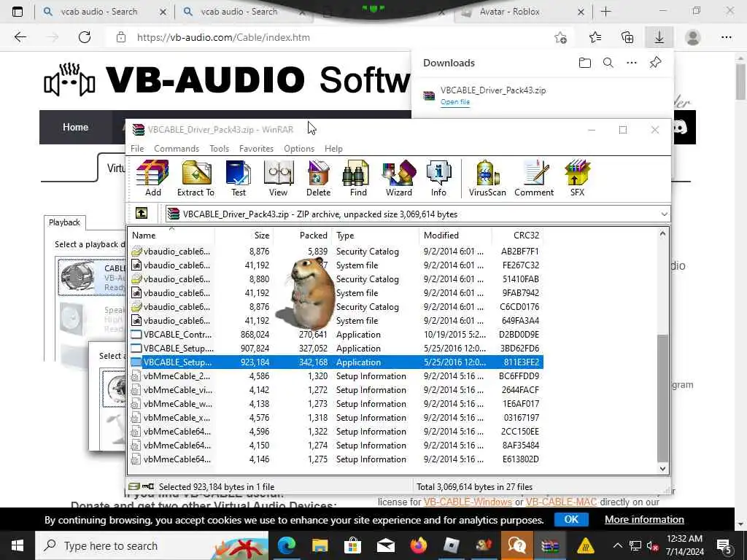The width and height of the screenshot is (747, 560).
Task: Click the browser address bar URL
Action: pos(223,37)
